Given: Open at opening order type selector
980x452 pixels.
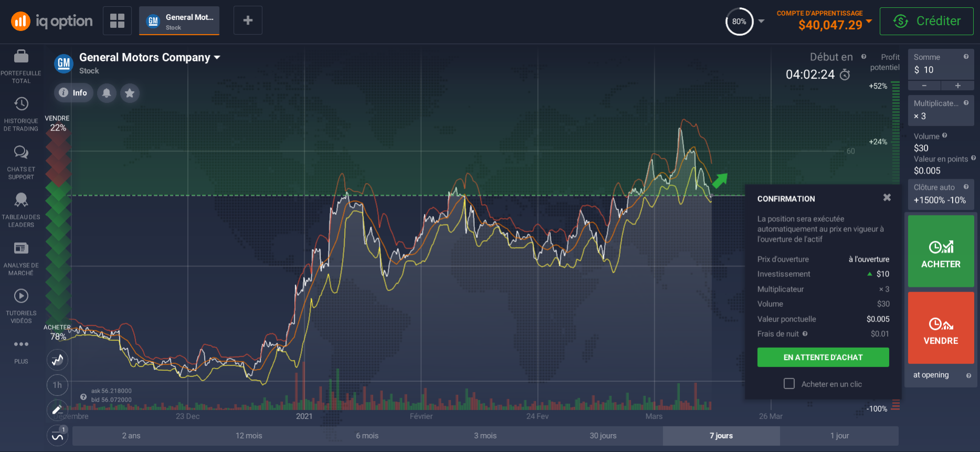Looking at the screenshot, I should point(931,375).
